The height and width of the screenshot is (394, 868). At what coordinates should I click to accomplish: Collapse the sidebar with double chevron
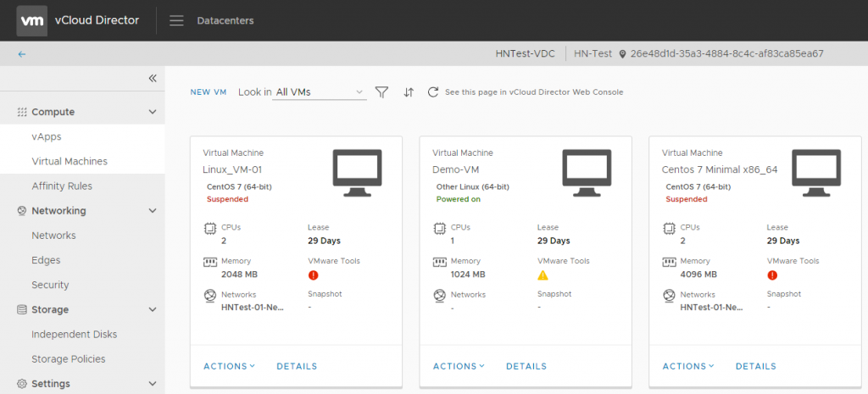click(x=153, y=79)
